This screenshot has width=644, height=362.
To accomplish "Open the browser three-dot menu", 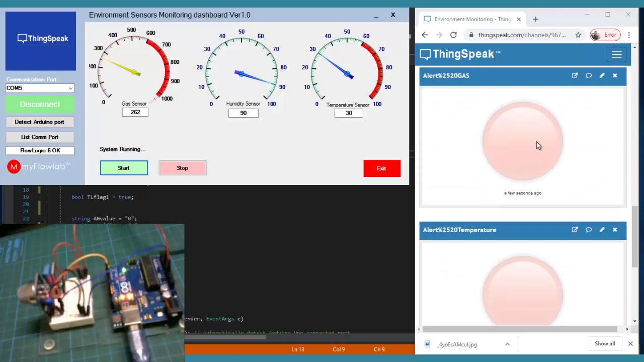I will (x=629, y=35).
